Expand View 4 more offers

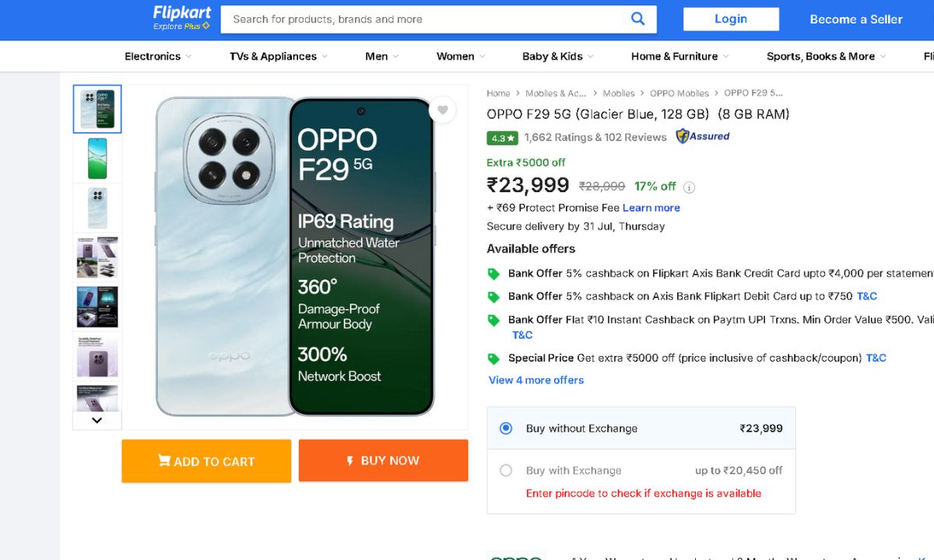(x=535, y=380)
